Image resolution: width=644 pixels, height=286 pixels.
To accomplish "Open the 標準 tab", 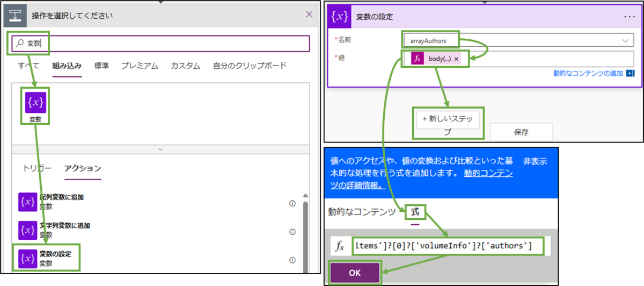I will pyautogui.click(x=101, y=66).
